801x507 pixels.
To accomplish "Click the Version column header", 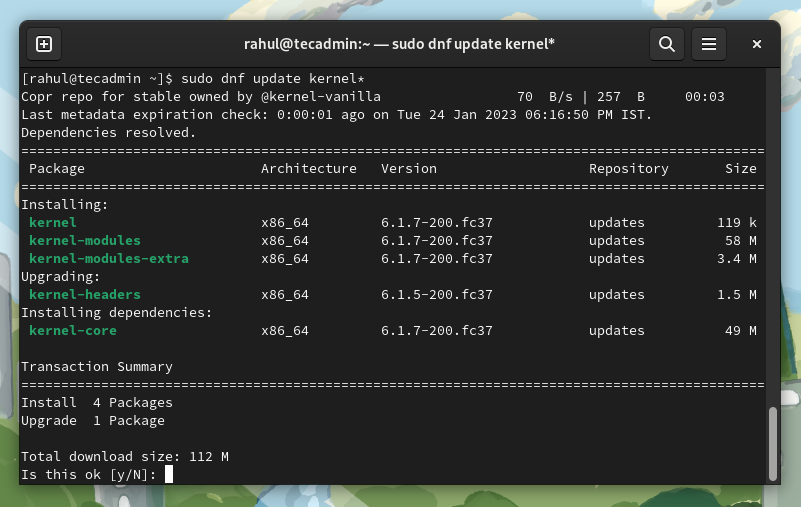I will (408, 168).
